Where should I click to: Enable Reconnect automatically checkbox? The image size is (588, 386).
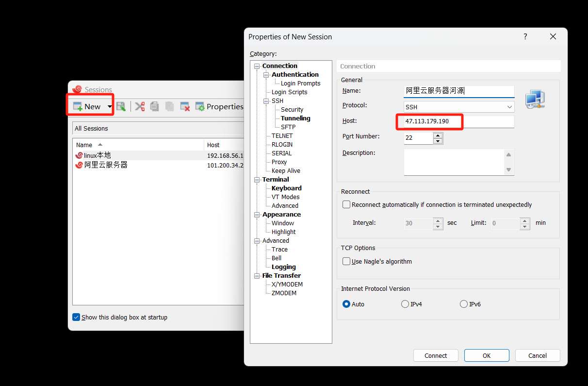pos(346,205)
